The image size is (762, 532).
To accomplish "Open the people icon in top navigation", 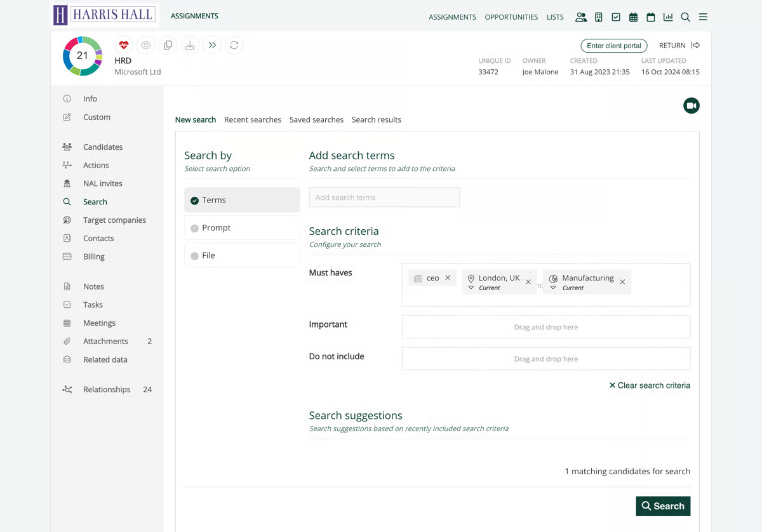I will point(581,17).
